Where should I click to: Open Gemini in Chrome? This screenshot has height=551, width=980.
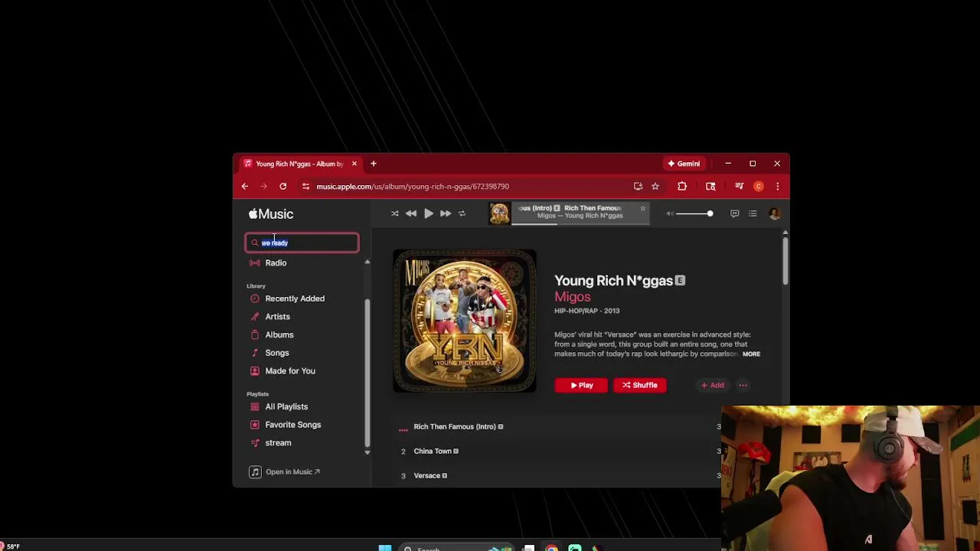(684, 164)
